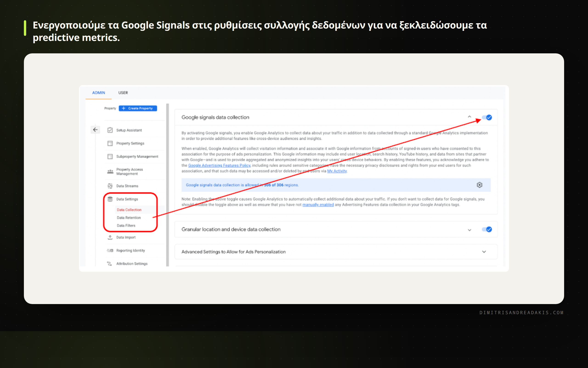This screenshot has height=368, width=588.
Task: Click the Data Import upload icon
Action: (x=110, y=237)
